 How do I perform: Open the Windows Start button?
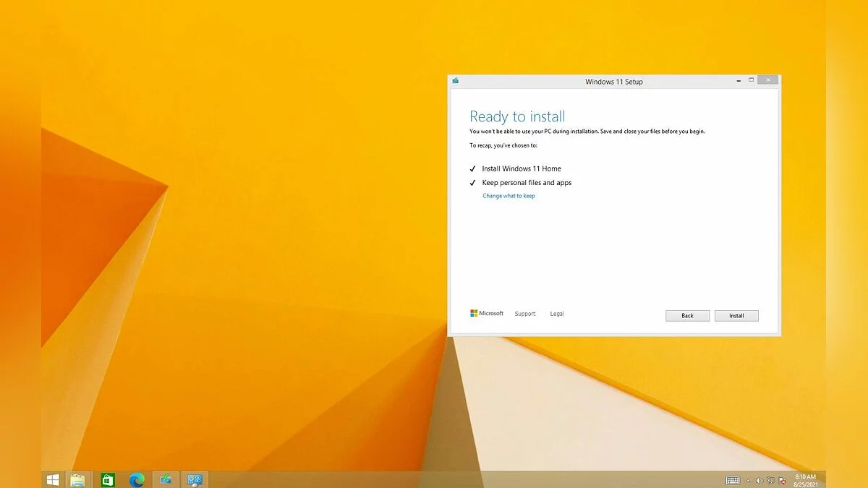click(x=53, y=479)
